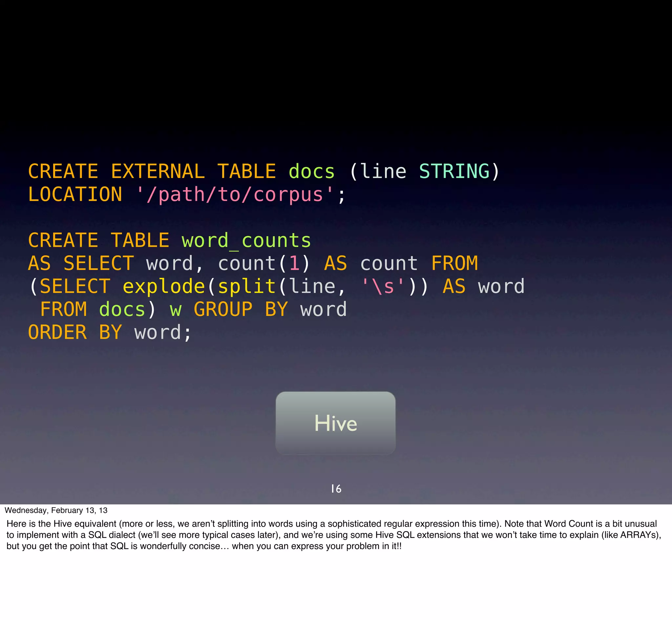Click the 'GROUP BY' keywords
Screen dimensions: 672x620
(241, 309)
